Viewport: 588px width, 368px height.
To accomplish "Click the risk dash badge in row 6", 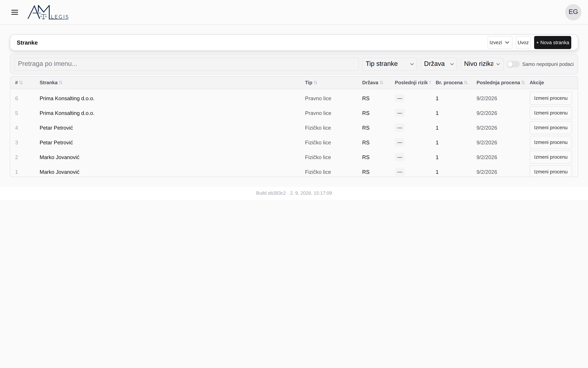I will point(399,98).
